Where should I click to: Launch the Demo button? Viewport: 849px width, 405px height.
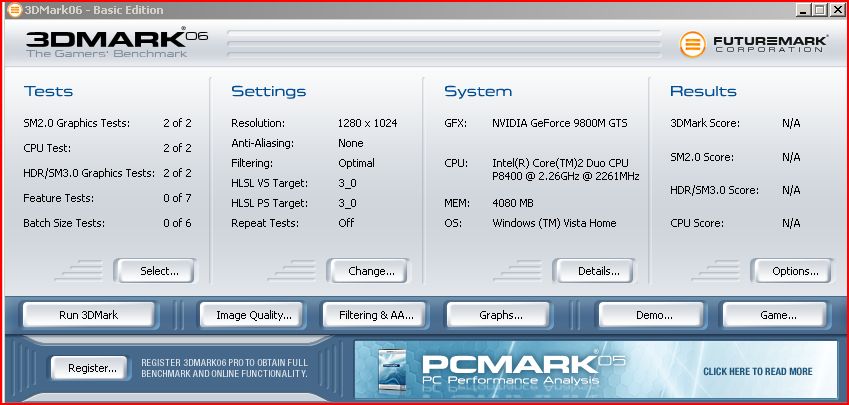651,315
